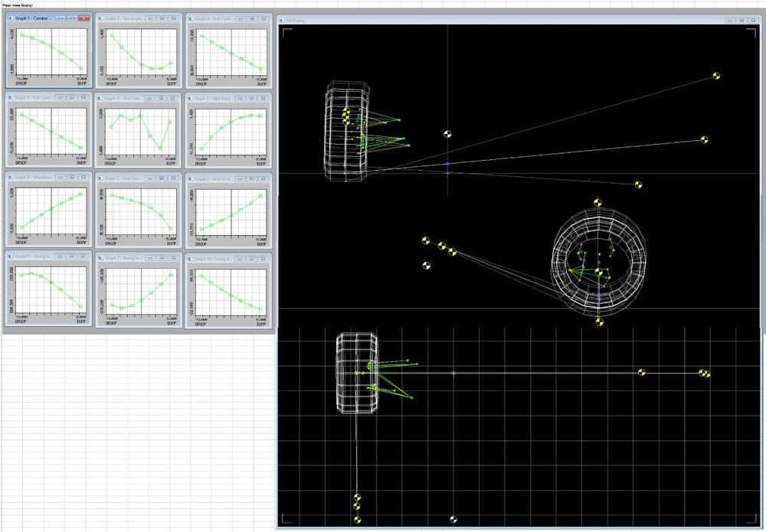Pick the white marker beside the front-view wheel
766x532 pixels.
click(x=448, y=134)
